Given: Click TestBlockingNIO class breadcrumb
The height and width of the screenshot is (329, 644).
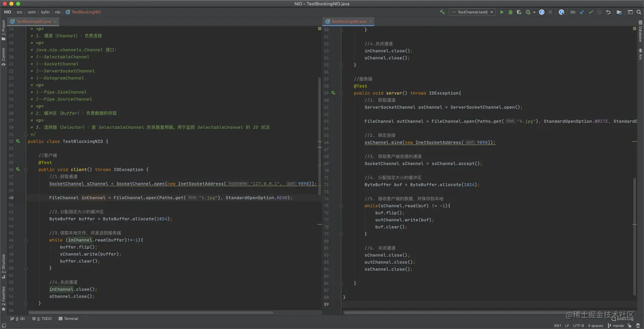Looking at the screenshot, I should coord(83,12).
